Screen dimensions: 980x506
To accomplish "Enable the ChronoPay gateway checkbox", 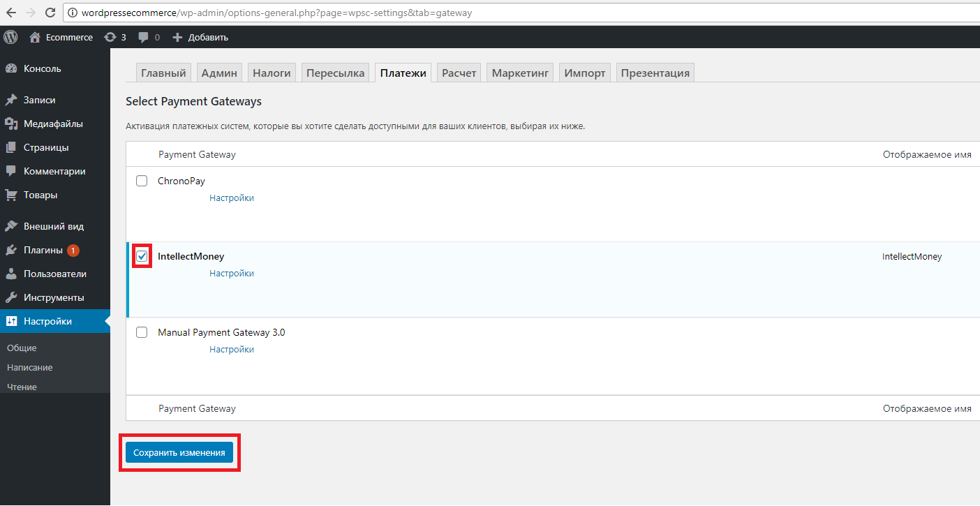I will coord(142,181).
